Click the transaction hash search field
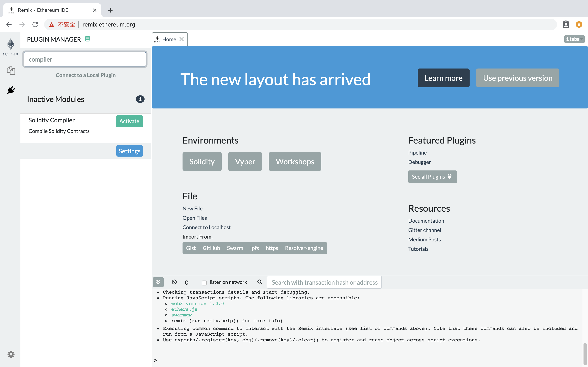This screenshot has width=588, height=367. [x=324, y=282]
